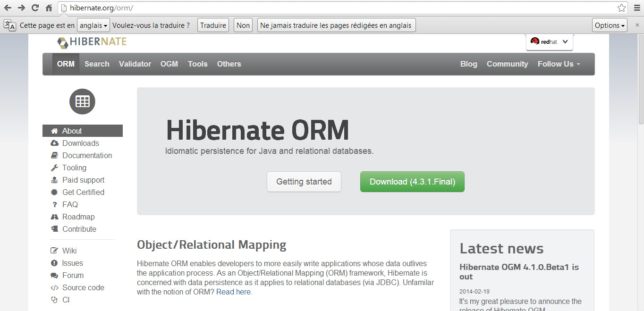Click the browser home icon
The width and height of the screenshot is (644, 311).
point(49,8)
